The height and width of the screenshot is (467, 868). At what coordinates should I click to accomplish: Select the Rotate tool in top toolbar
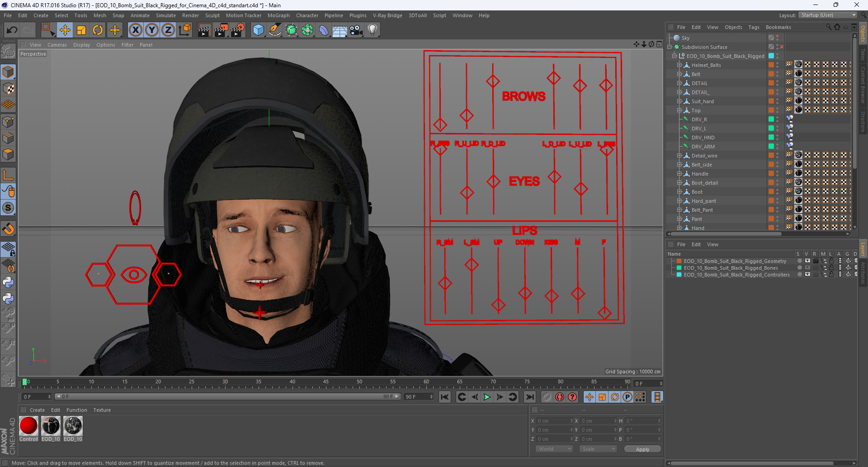point(98,30)
